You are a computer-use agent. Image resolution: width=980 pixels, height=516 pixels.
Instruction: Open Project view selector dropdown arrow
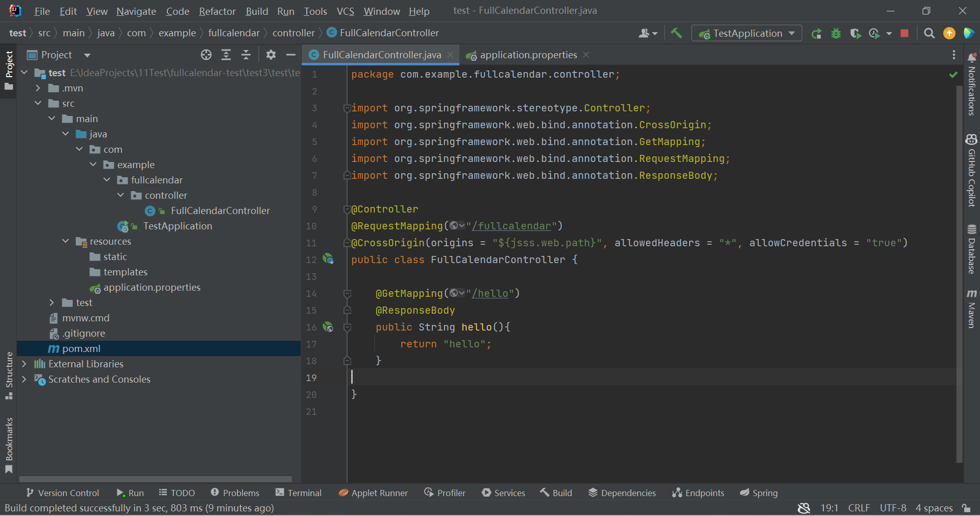coord(87,55)
